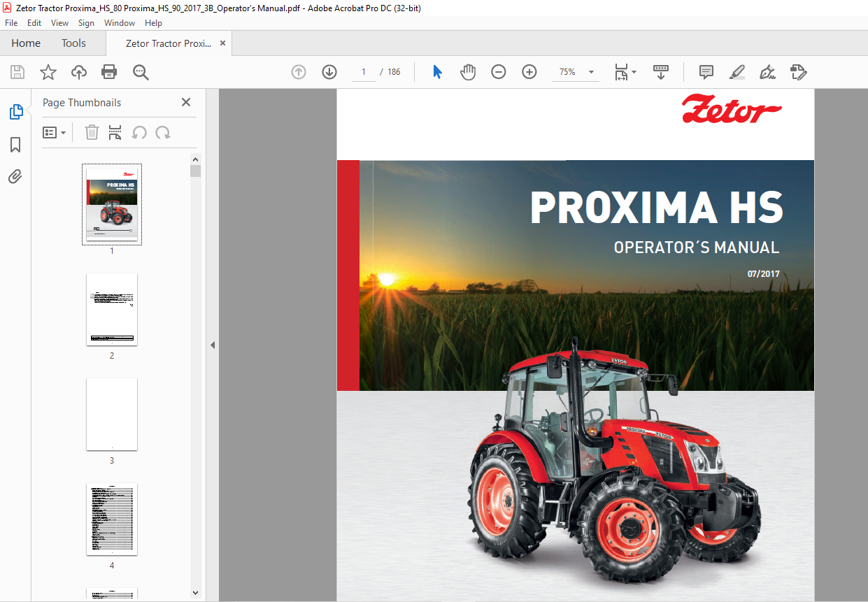
Task: Add a comment with the sticky note icon
Action: click(x=706, y=72)
